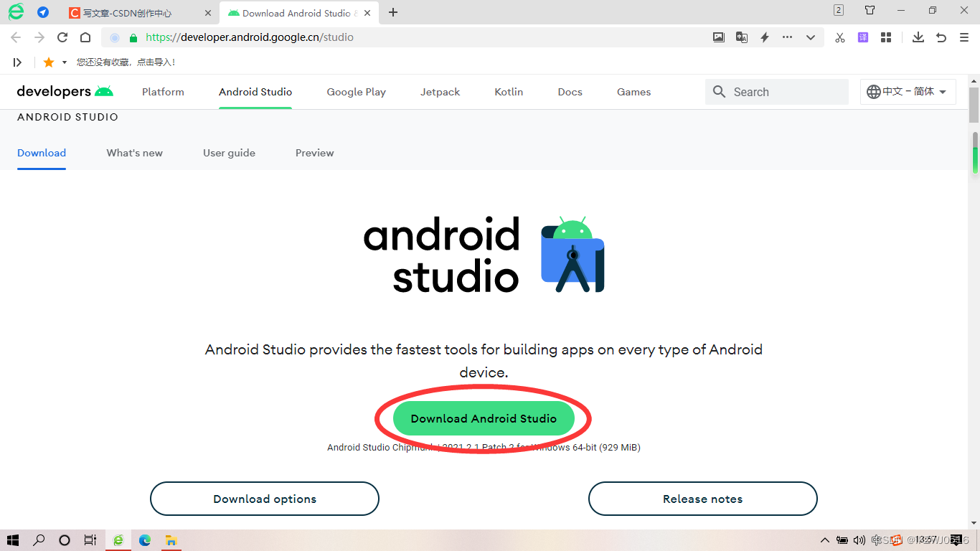Click into the Search input field

[x=777, y=92]
